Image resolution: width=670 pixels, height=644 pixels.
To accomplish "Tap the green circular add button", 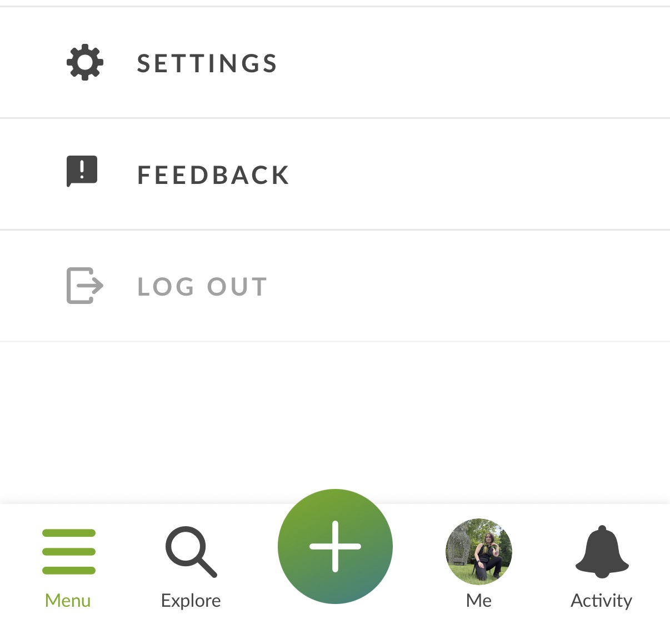I will point(335,546).
